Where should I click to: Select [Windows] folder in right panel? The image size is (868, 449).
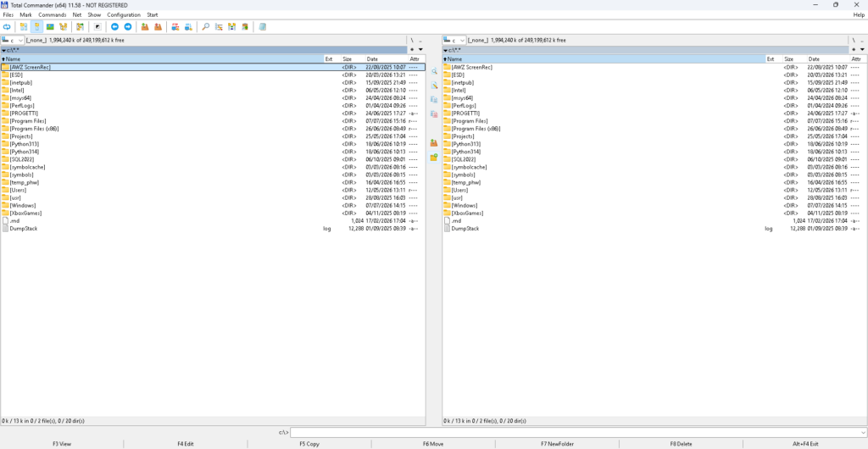tap(655, 205)
